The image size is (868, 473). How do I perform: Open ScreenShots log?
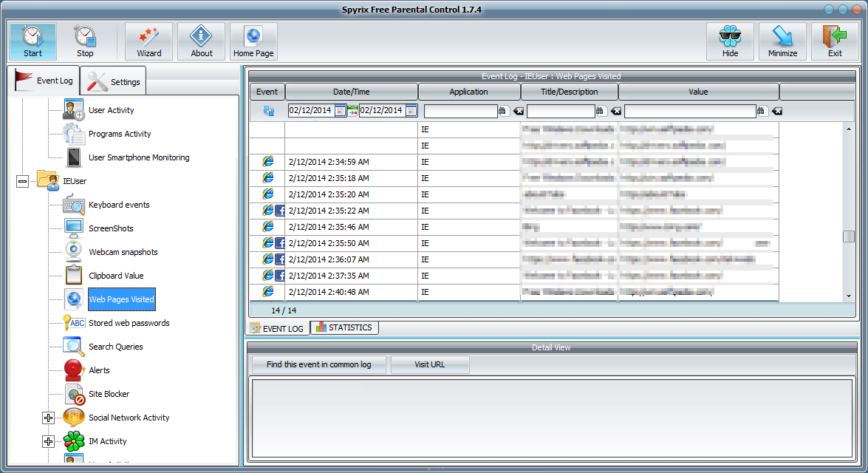[x=111, y=228]
